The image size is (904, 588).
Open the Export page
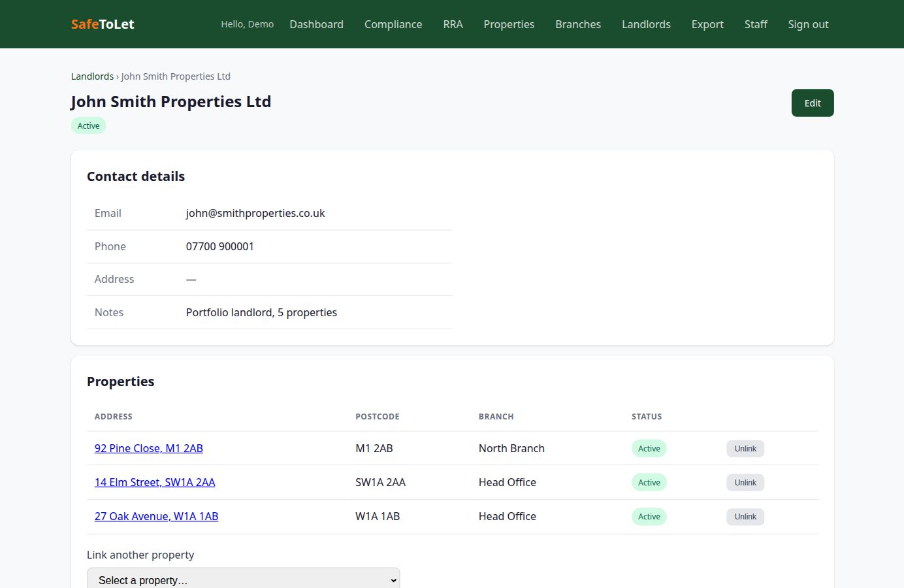pos(707,24)
